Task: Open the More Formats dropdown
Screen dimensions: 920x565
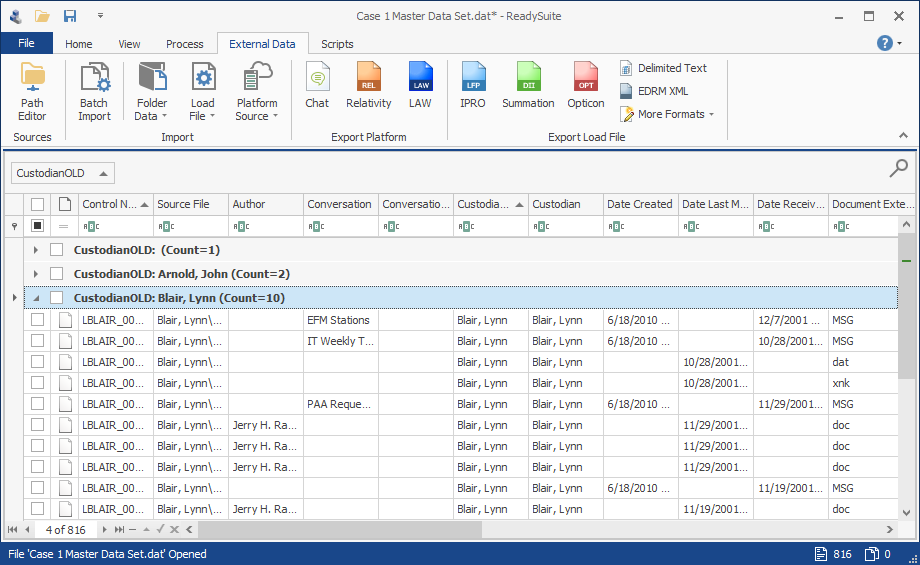Action: point(667,114)
